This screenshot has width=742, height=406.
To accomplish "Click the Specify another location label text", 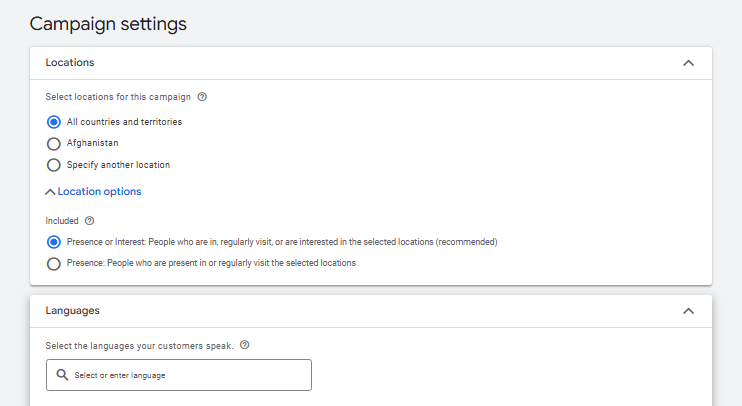I will (x=118, y=165).
